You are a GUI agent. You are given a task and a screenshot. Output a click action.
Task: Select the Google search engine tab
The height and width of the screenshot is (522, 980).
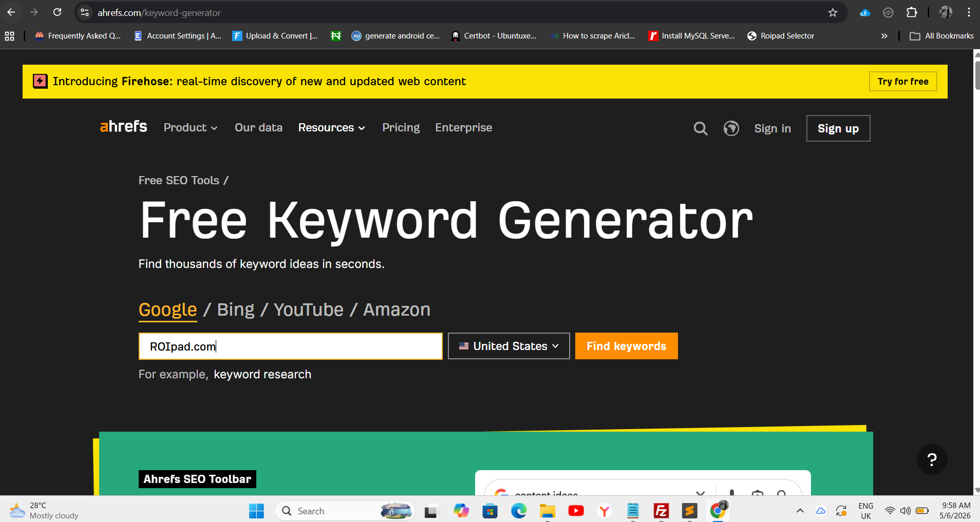click(x=168, y=310)
